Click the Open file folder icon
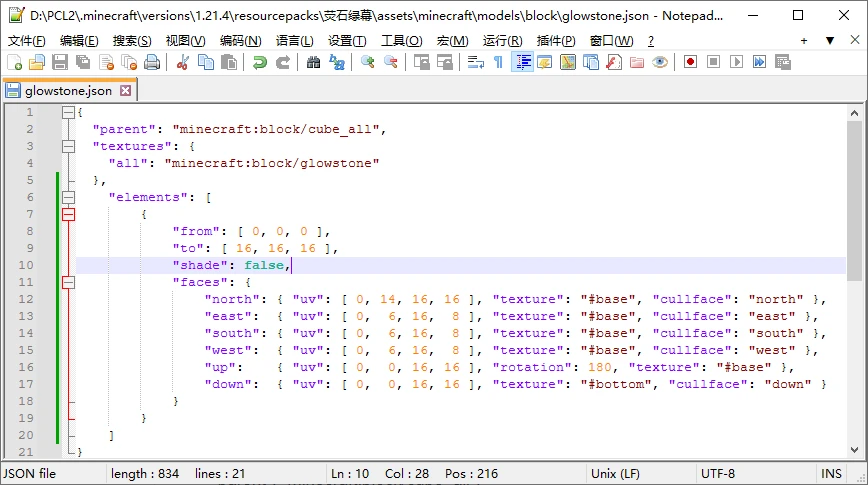Image resolution: width=868 pixels, height=485 pixels. click(37, 62)
